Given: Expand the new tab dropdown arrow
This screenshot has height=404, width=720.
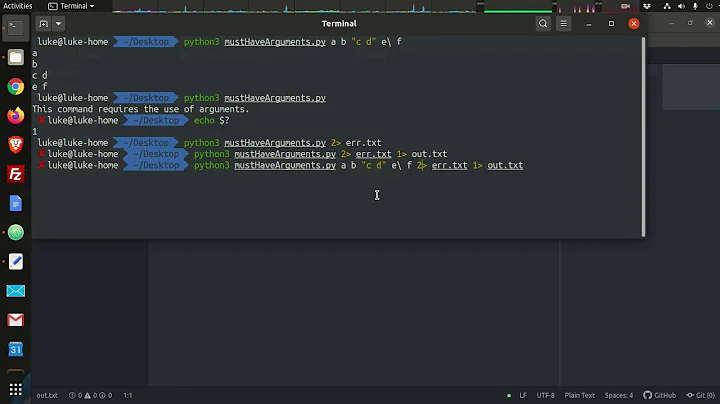Looking at the screenshot, I should pos(60,23).
